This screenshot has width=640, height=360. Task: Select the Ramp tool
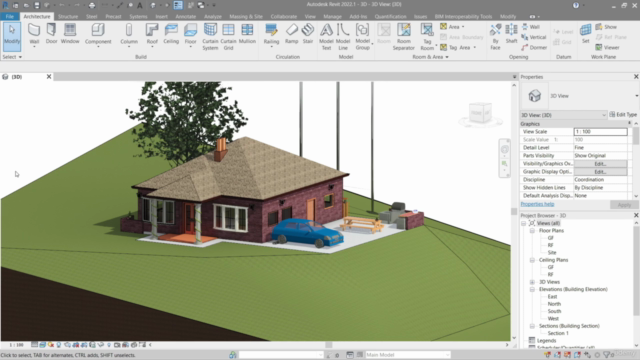[x=291, y=34]
